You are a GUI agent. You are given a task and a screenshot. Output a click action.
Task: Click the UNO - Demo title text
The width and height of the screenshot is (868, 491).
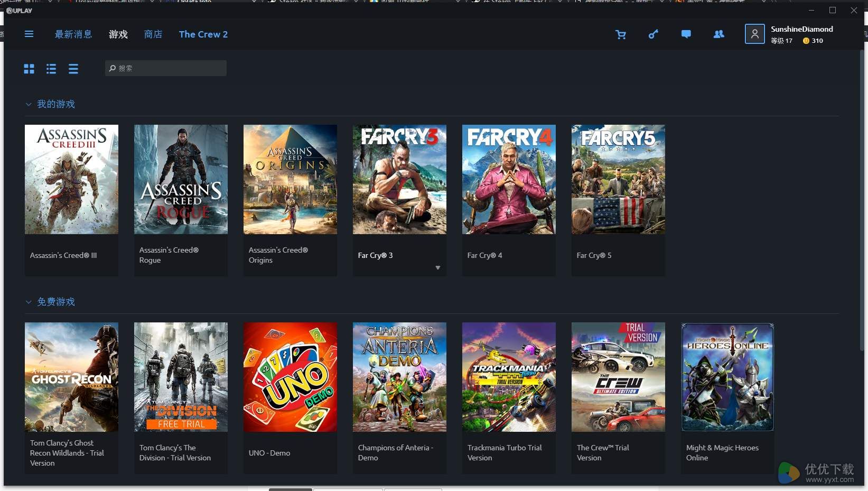[269, 453]
